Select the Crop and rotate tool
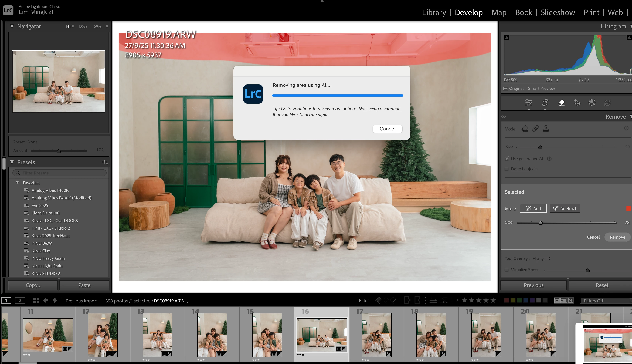This screenshot has height=364, width=632. click(545, 103)
